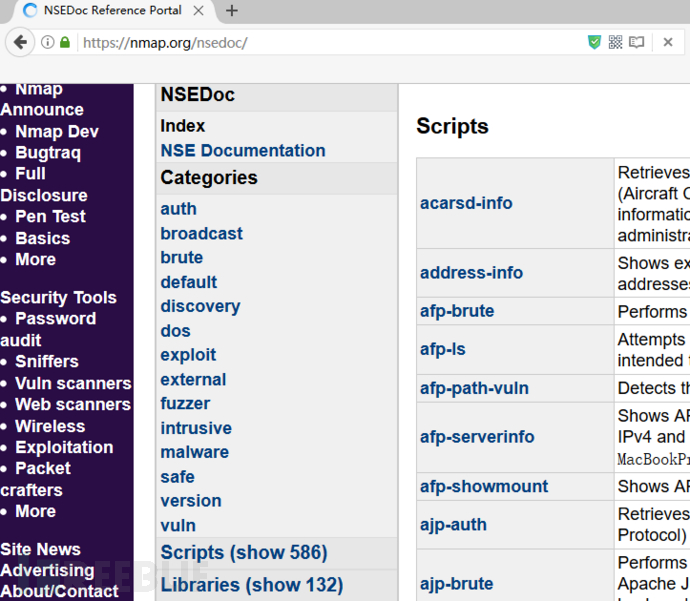This screenshot has width=690, height=601.
Task: Go to Vuln scanners in sidebar
Action: point(73,383)
